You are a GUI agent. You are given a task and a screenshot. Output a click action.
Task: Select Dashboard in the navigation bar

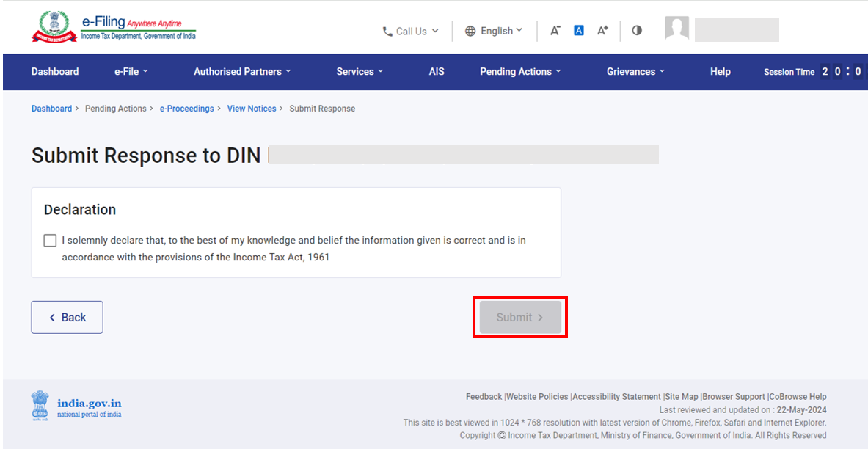tap(55, 72)
